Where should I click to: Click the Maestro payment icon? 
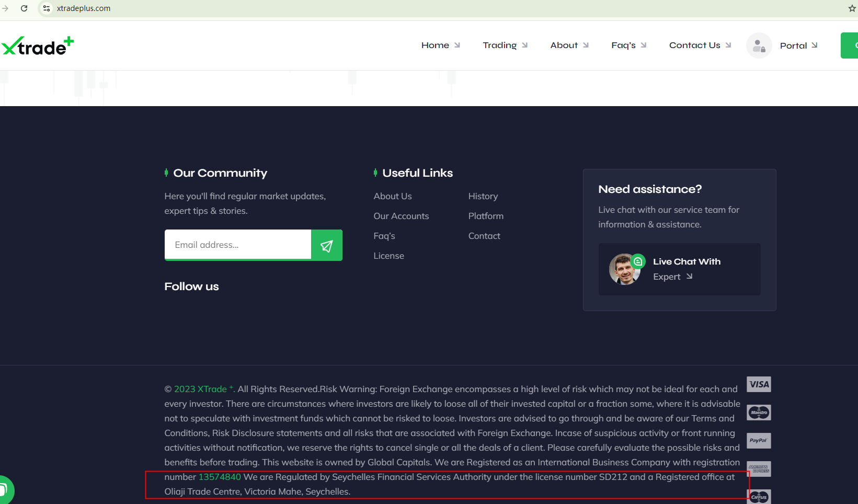pos(759,413)
